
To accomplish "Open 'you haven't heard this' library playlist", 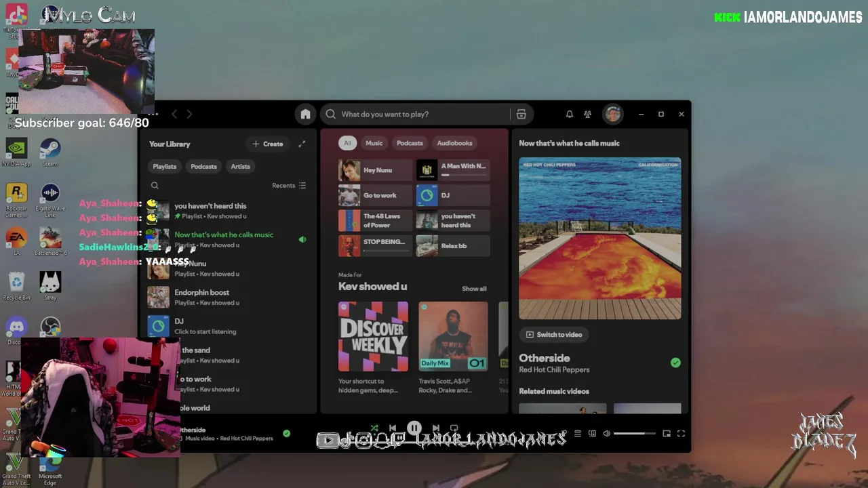I will tap(227, 211).
